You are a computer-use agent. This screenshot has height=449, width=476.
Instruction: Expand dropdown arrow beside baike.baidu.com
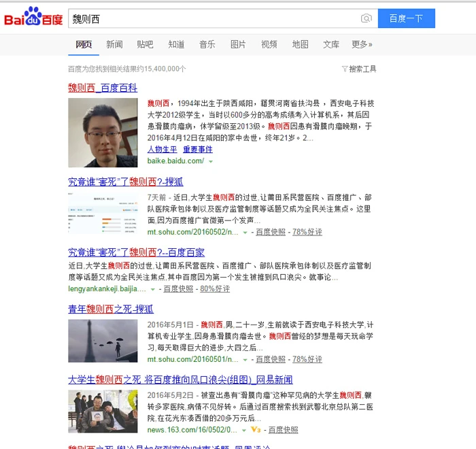(x=211, y=162)
